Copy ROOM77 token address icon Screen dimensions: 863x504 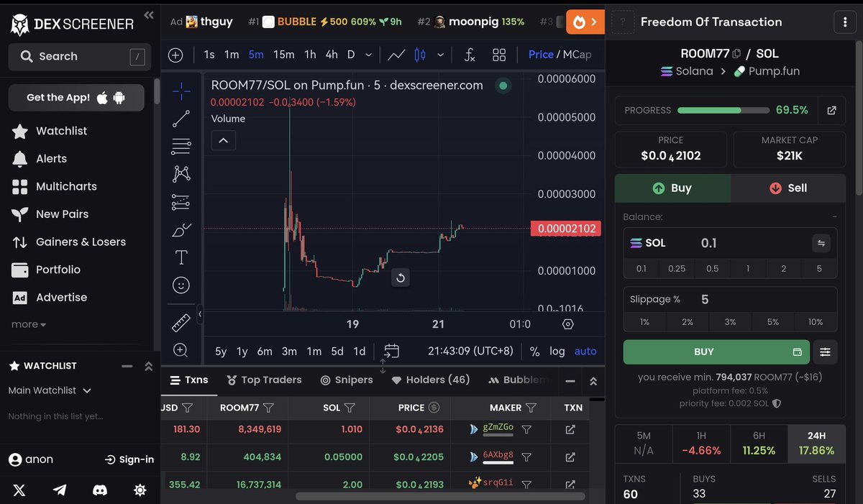736,54
